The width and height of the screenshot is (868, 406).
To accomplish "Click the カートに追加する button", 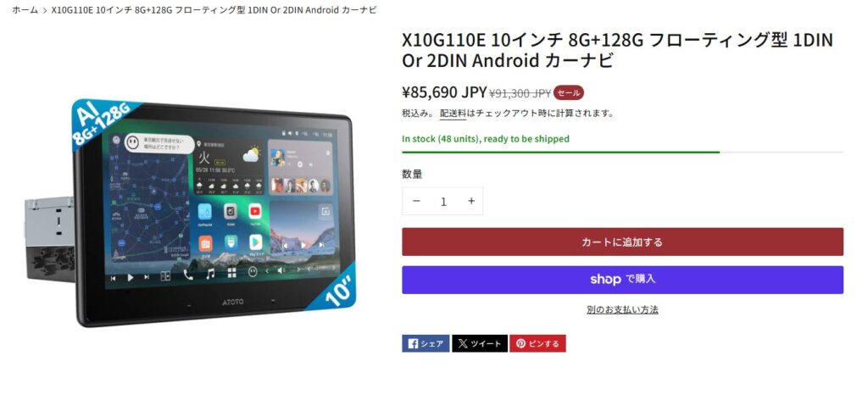I will tap(622, 242).
